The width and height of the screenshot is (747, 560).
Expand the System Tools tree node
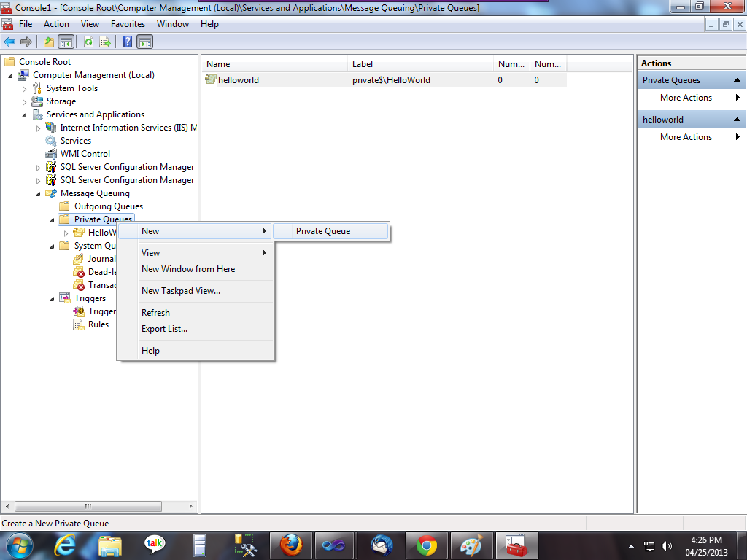coord(24,87)
